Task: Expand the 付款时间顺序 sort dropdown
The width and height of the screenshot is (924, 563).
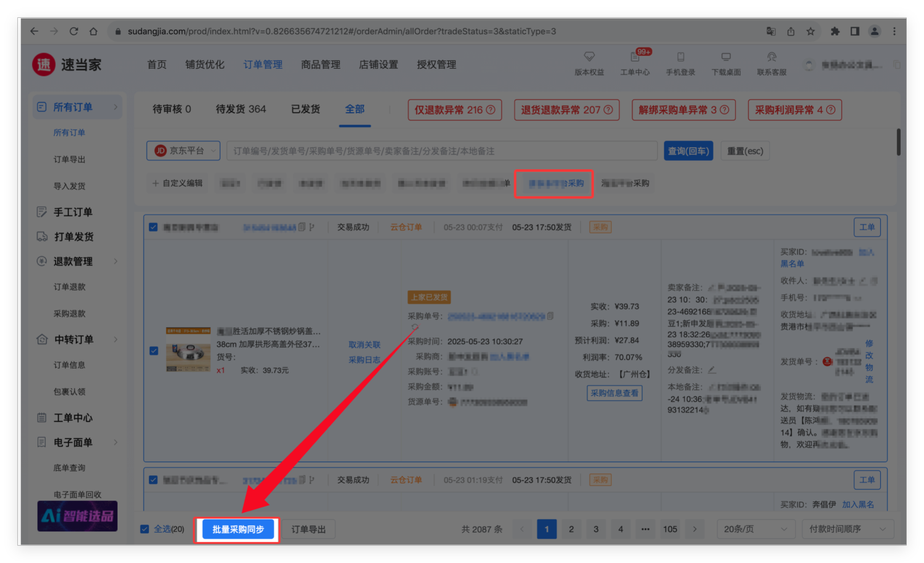Action: (x=848, y=529)
